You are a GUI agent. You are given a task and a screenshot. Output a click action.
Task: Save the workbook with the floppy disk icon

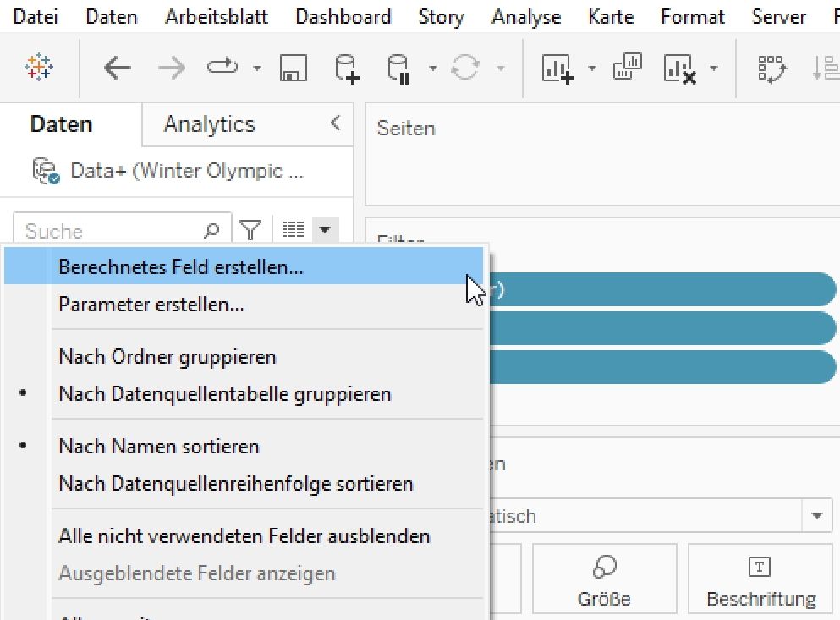click(293, 68)
